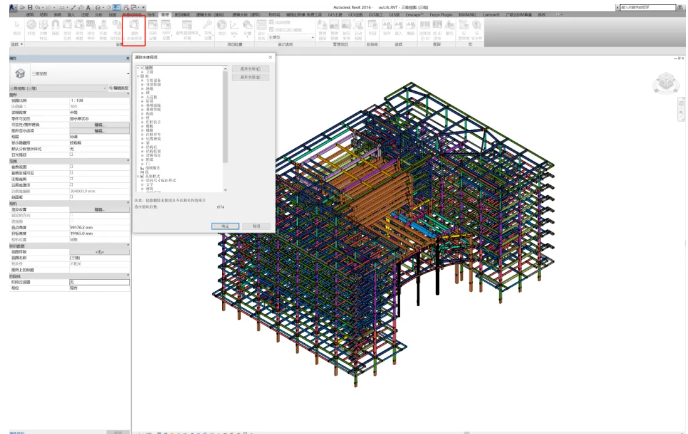The height and width of the screenshot is (434, 688).
Task: Open the Materials tool in ribbon
Action: pyautogui.click(x=32, y=28)
